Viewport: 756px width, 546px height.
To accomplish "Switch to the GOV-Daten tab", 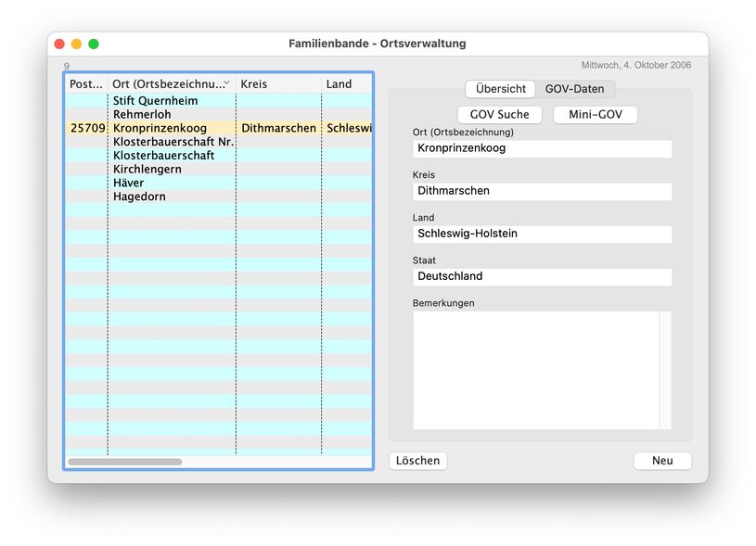I will [x=574, y=89].
